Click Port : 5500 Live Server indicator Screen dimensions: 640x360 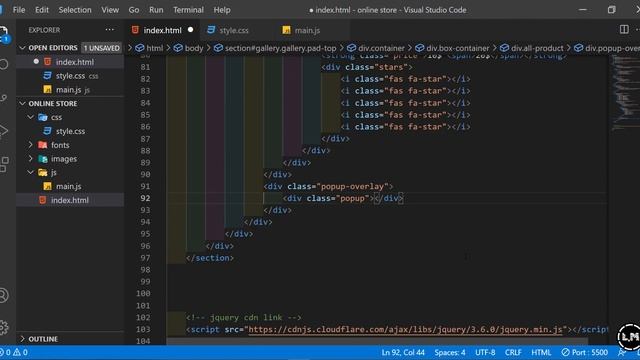[584, 352]
